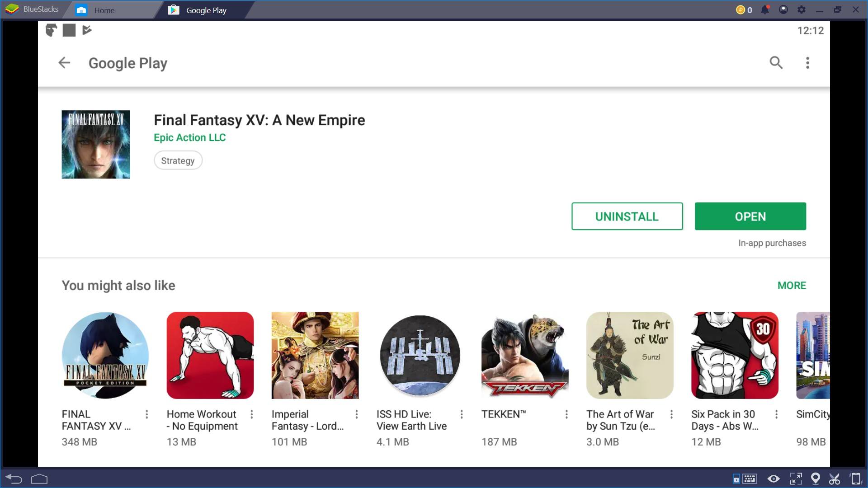Expand options for The Art of War card
868x488 pixels.
tap(671, 414)
